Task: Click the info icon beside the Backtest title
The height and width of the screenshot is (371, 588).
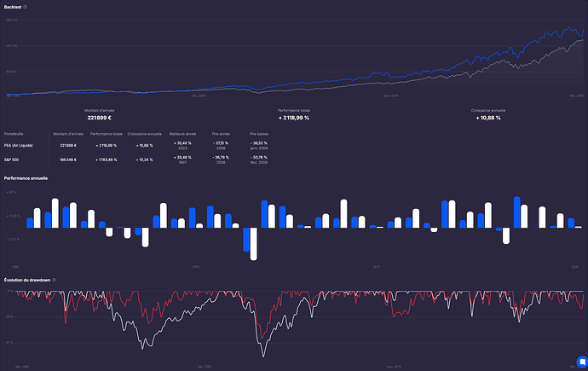Action: coord(26,7)
